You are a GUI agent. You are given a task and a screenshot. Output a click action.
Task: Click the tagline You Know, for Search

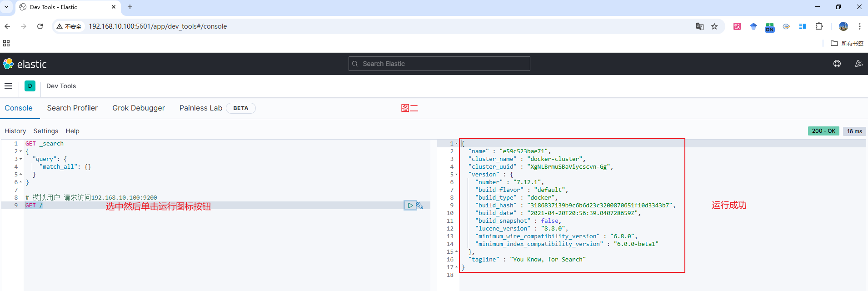pyautogui.click(x=527, y=260)
